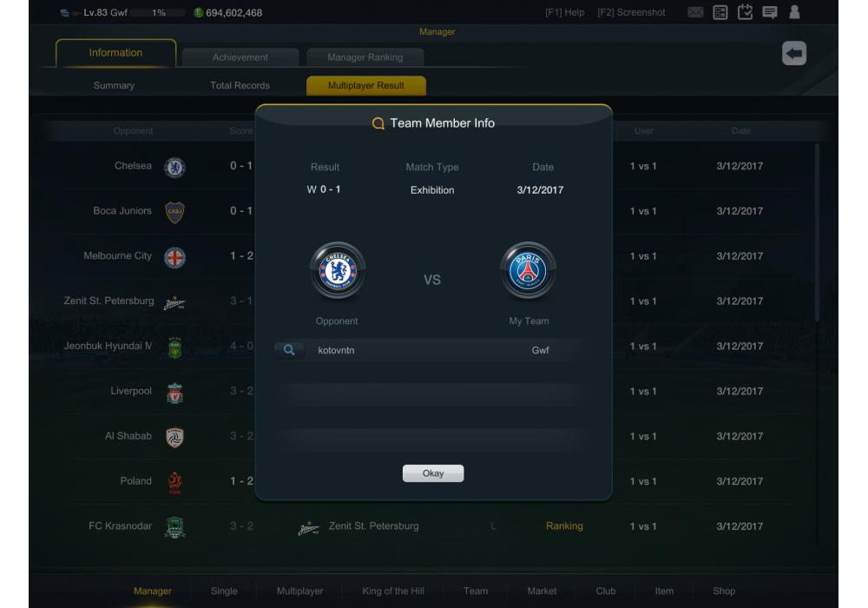Click the magnifier icon beside kotovntn

[289, 350]
